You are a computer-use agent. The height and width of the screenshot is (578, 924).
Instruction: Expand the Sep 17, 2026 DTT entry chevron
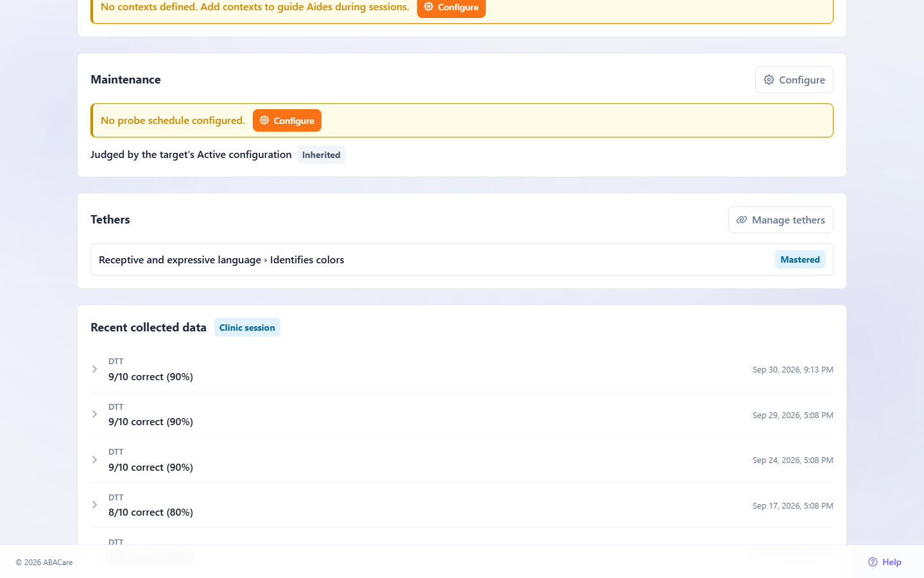(x=94, y=505)
